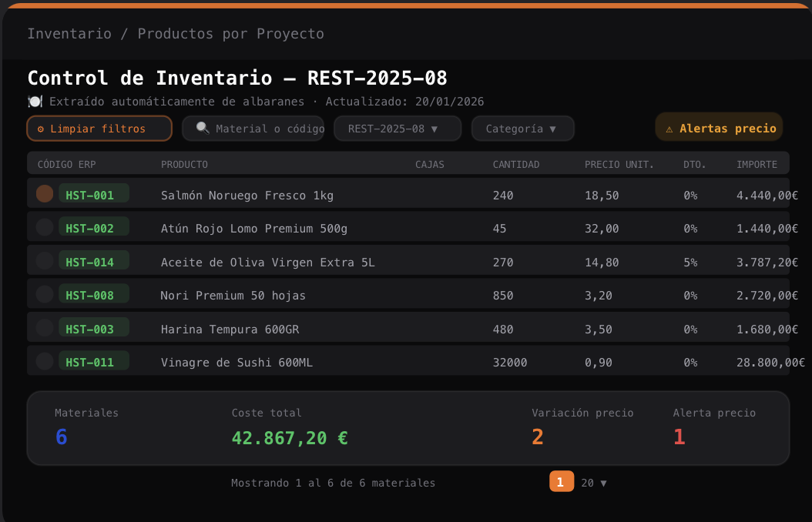This screenshot has width=812, height=522.
Task: Select the row circle for HST-003
Action: click(x=45, y=327)
